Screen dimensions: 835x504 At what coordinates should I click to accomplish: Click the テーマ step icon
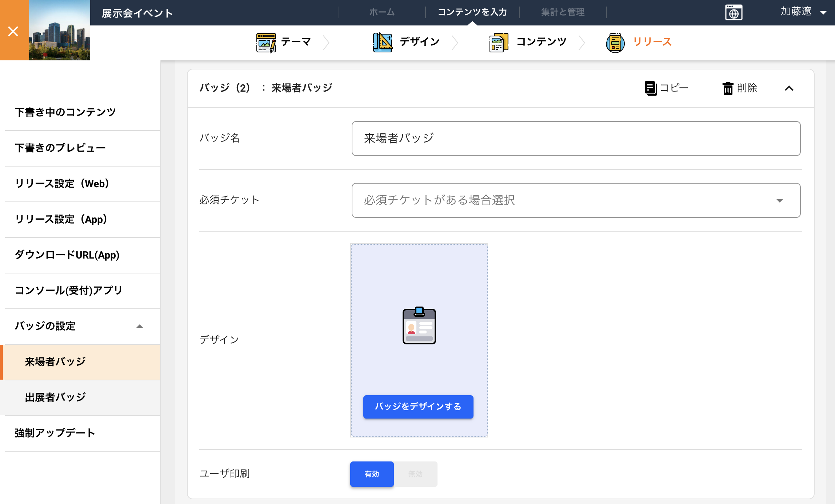tap(266, 43)
